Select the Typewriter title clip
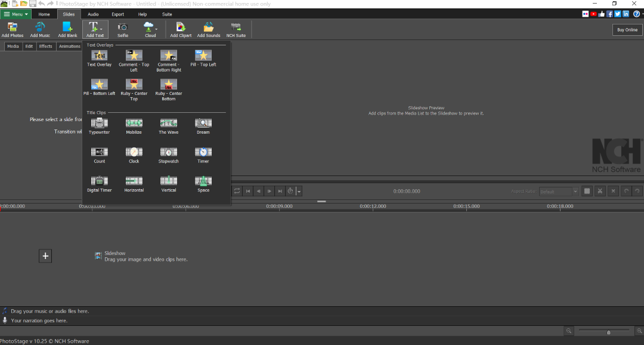Screen dimensions: 644x345 pyautogui.click(x=99, y=125)
